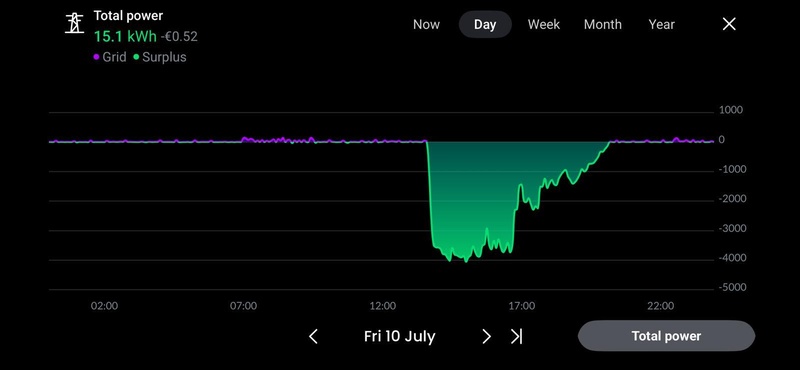800x370 pixels.
Task: Click the 15.1 kWh total value
Action: (125, 37)
